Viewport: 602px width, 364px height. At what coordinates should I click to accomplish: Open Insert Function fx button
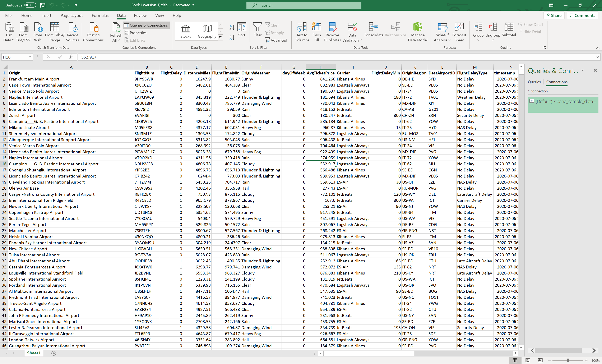71,57
